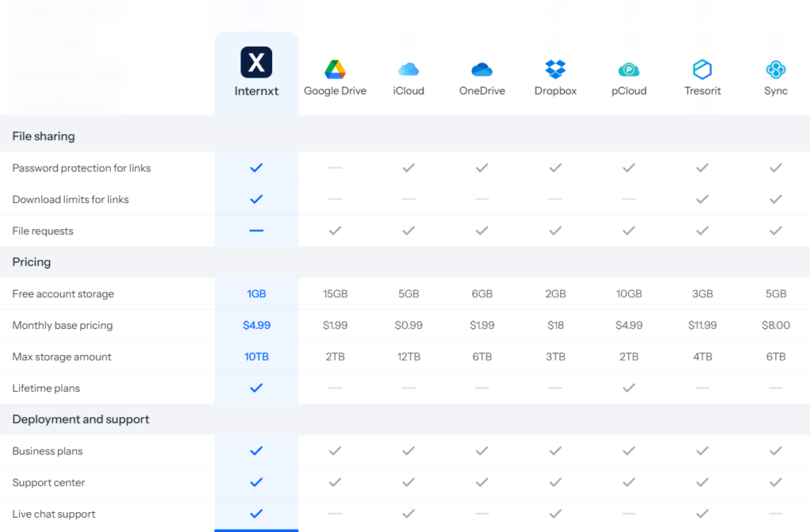The height and width of the screenshot is (532, 810).
Task: Click Tresorit checkmark for Live chat support
Action: (702, 514)
